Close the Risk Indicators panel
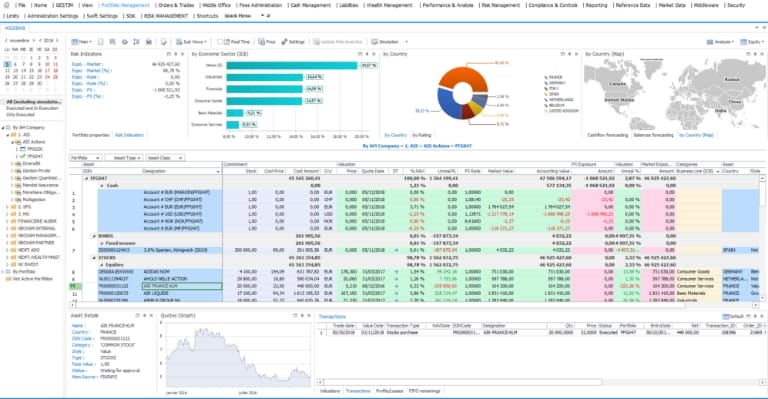Image resolution: width=768 pixels, height=399 pixels. pyautogui.click(x=183, y=54)
